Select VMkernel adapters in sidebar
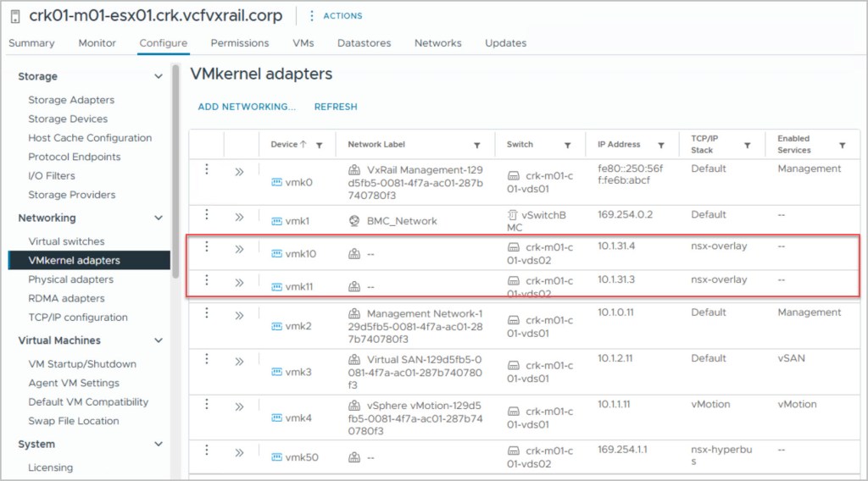868x481 pixels. (x=90, y=261)
